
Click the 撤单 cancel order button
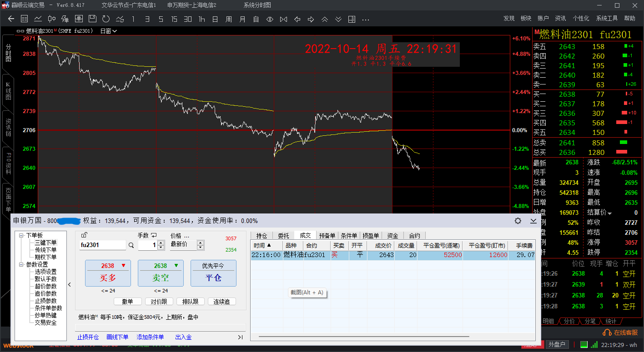pyautogui.click(x=127, y=302)
